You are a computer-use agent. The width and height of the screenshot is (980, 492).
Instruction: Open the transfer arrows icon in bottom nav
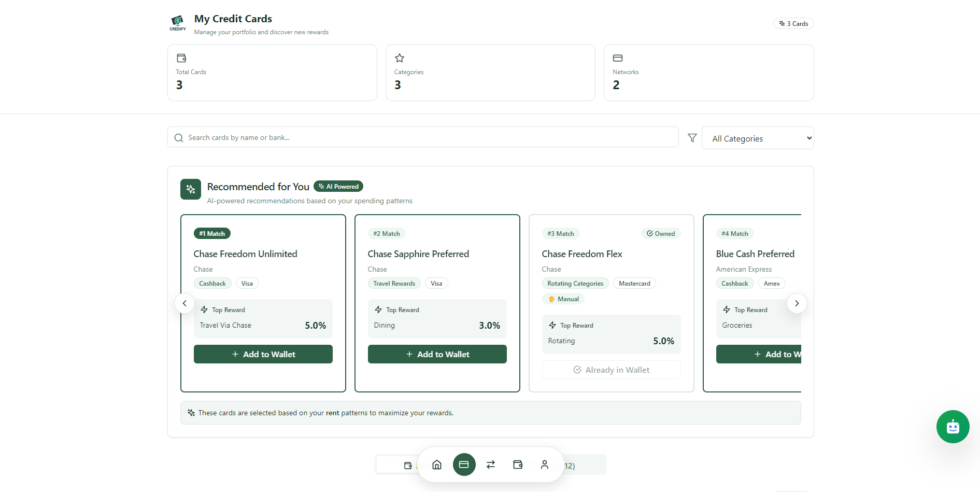pyautogui.click(x=491, y=465)
